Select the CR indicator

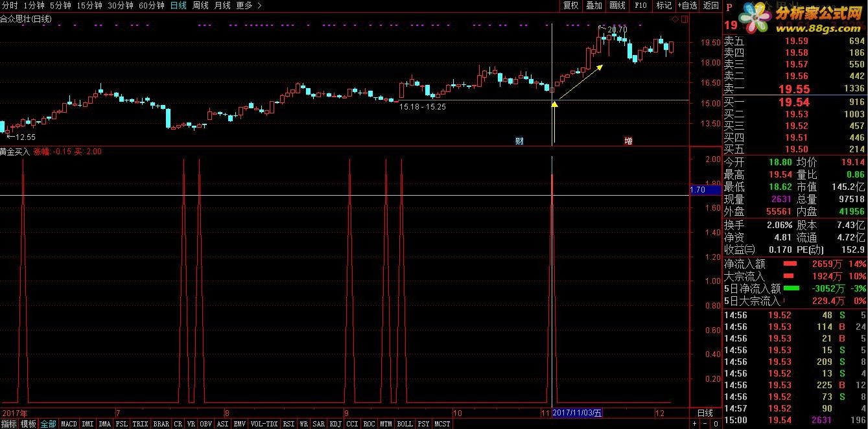pos(178,424)
